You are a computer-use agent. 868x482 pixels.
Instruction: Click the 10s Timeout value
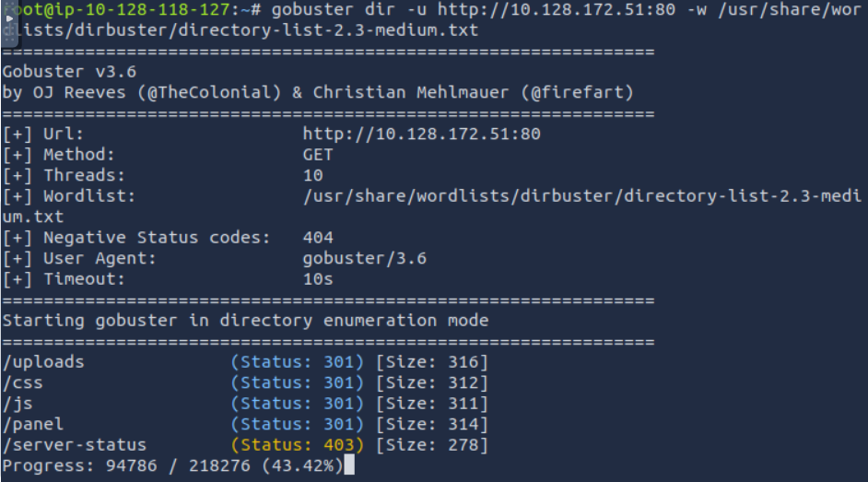click(x=317, y=279)
